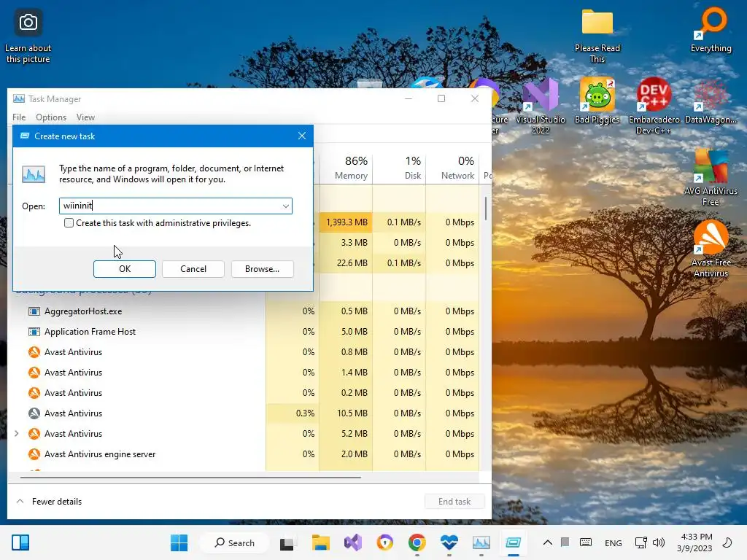The height and width of the screenshot is (560, 747).
Task: Open Google Chrome from taskbar
Action: pyautogui.click(x=417, y=542)
